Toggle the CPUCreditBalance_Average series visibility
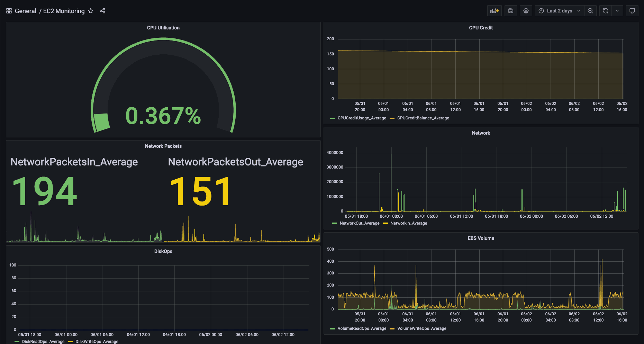644x344 pixels. (x=423, y=118)
